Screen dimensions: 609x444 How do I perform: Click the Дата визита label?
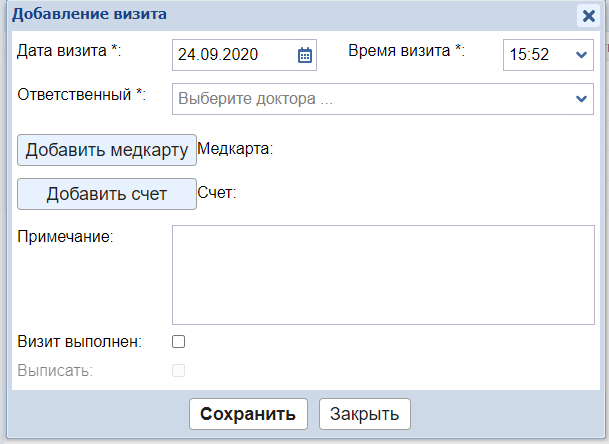69,50
